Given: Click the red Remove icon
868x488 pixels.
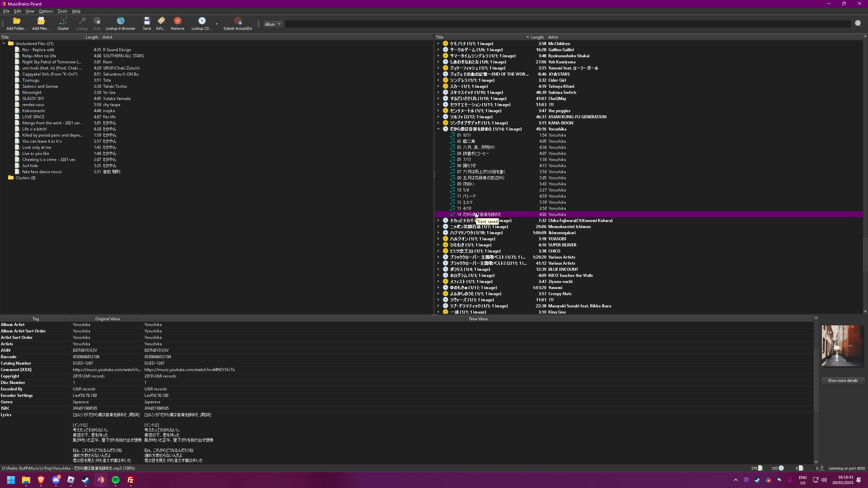Looking at the screenshot, I should pos(178,21).
